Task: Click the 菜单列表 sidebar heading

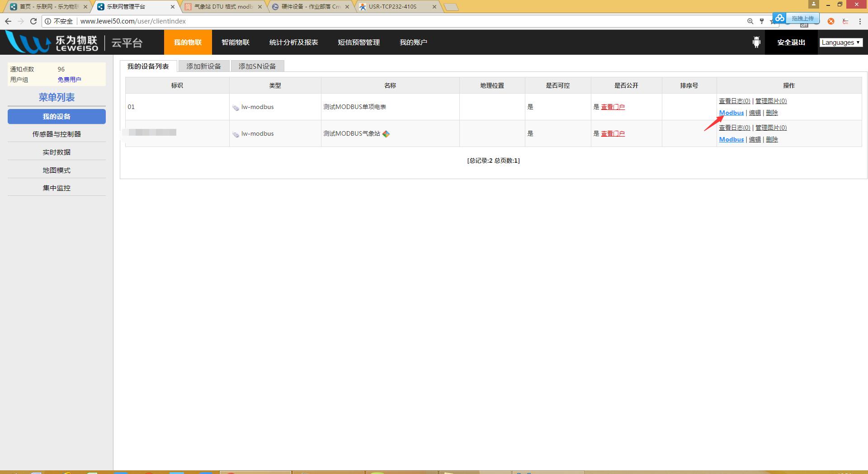Action: coord(57,97)
